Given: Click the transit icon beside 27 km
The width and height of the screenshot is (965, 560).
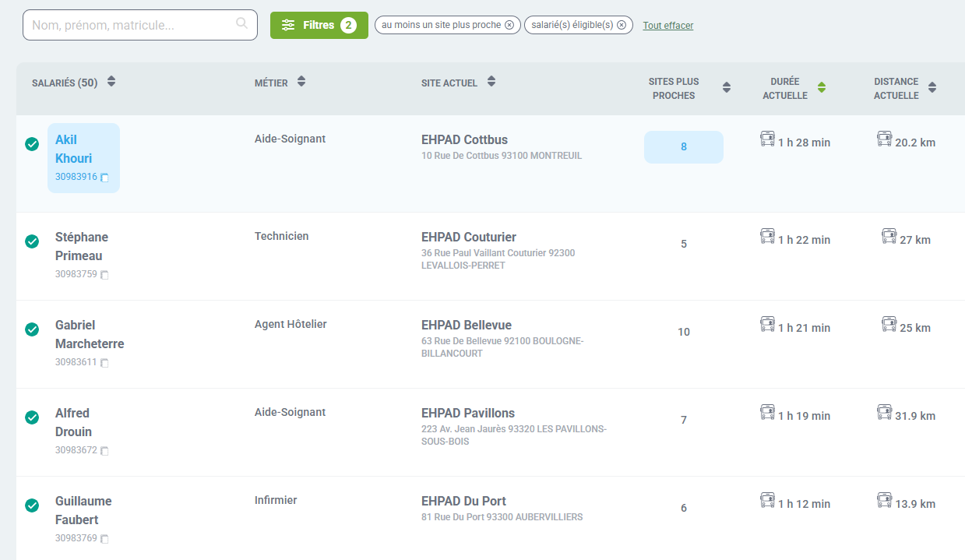Looking at the screenshot, I should tap(889, 236).
